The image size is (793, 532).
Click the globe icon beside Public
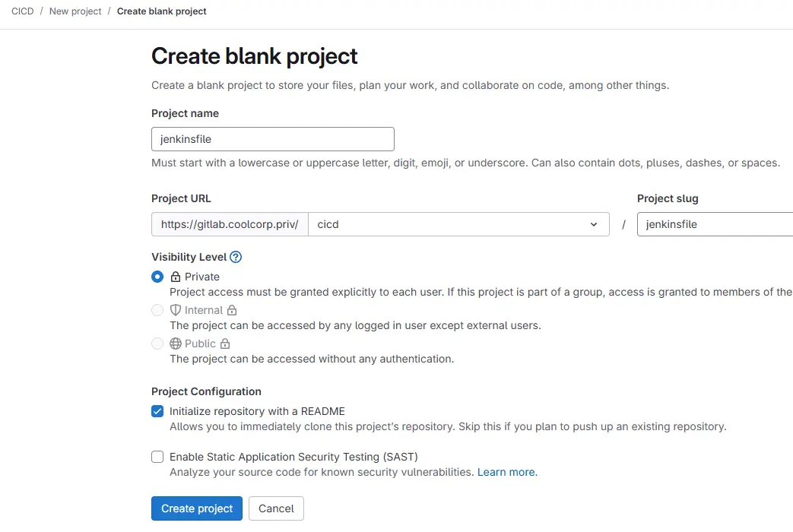tap(176, 344)
